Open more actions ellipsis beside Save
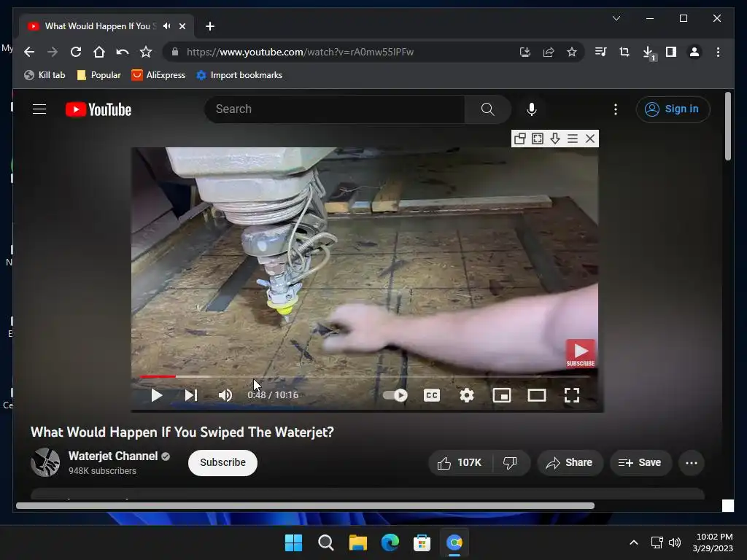 click(x=692, y=463)
